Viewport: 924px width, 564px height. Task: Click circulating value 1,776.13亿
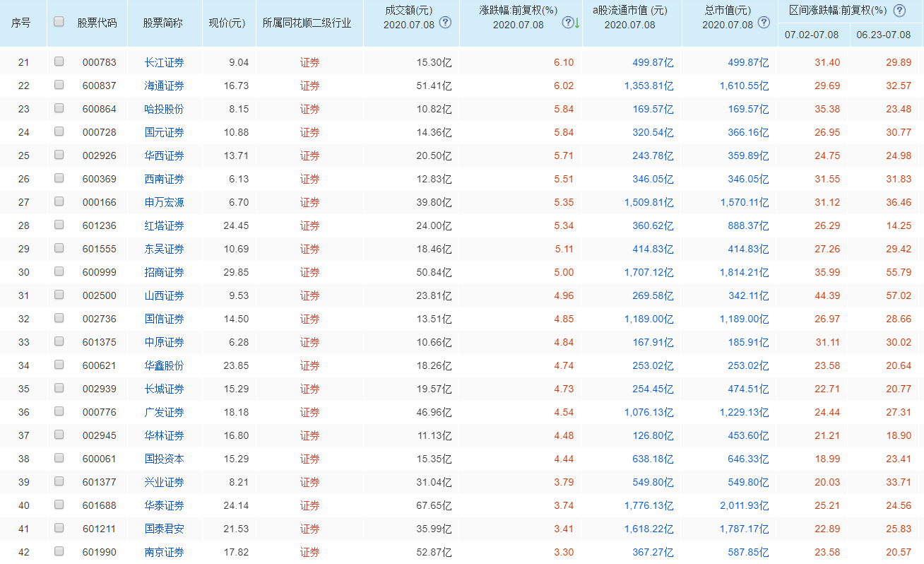[x=648, y=505]
